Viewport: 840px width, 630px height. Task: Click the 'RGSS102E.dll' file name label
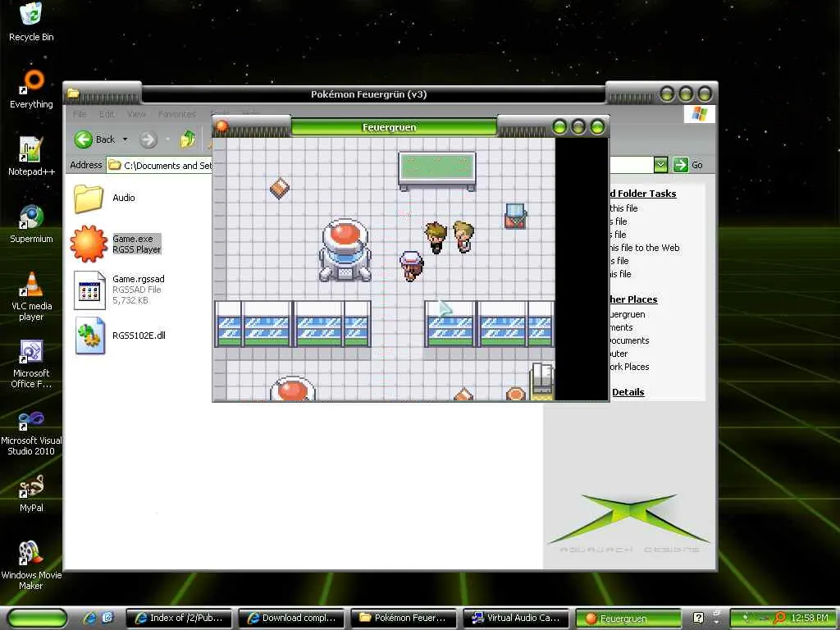click(x=139, y=336)
